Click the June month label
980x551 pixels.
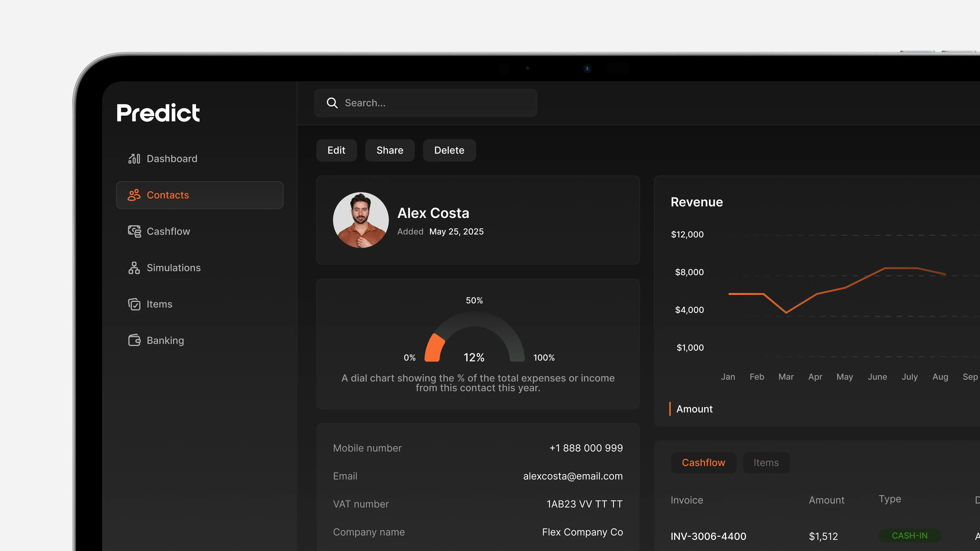[x=877, y=377]
